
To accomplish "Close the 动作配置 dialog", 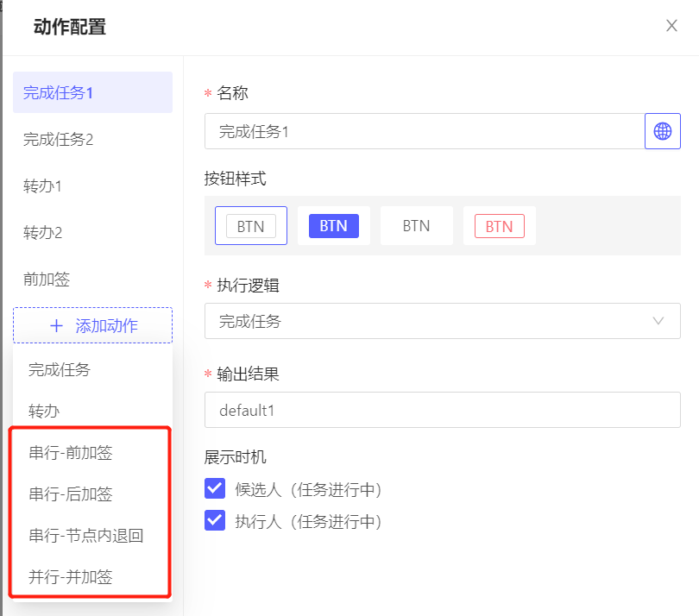I will [671, 26].
